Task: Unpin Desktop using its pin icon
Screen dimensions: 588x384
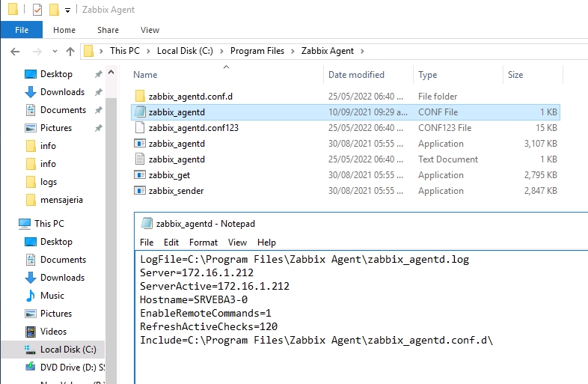Action: (98, 74)
